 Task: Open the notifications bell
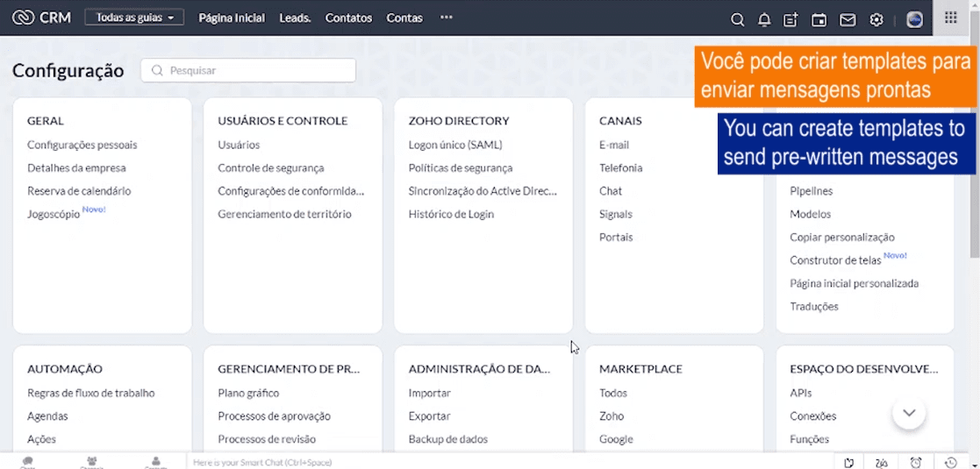click(x=764, y=19)
